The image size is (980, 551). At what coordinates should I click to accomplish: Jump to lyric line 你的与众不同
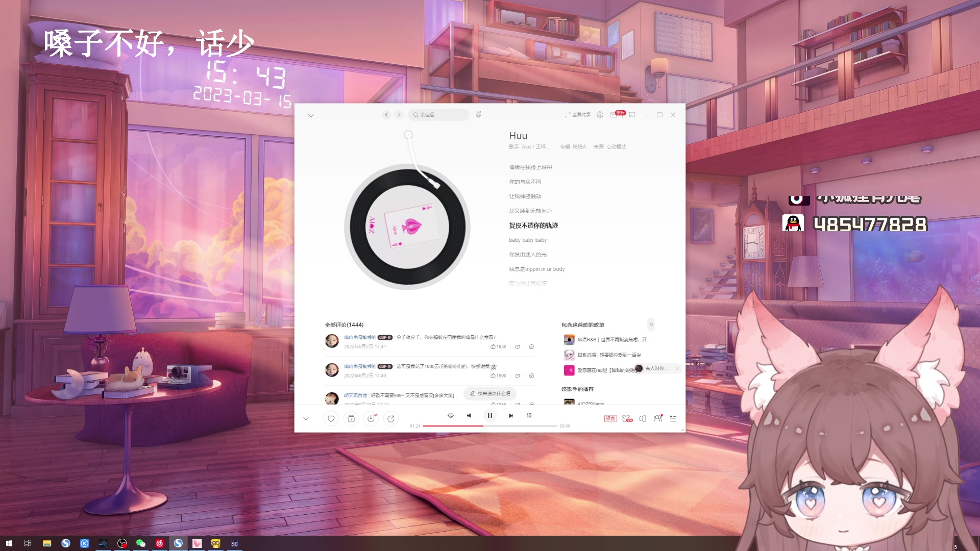click(525, 182)
